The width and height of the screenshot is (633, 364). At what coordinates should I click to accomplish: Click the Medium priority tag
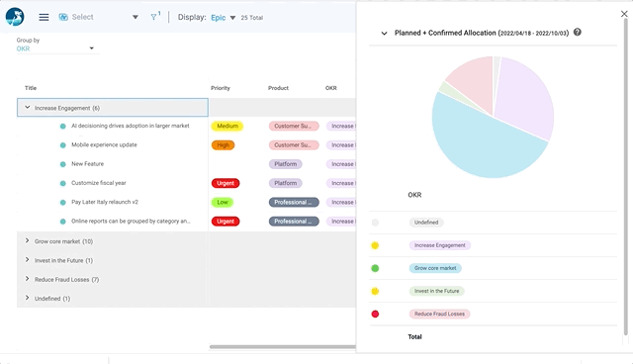(x=227, y=126)
